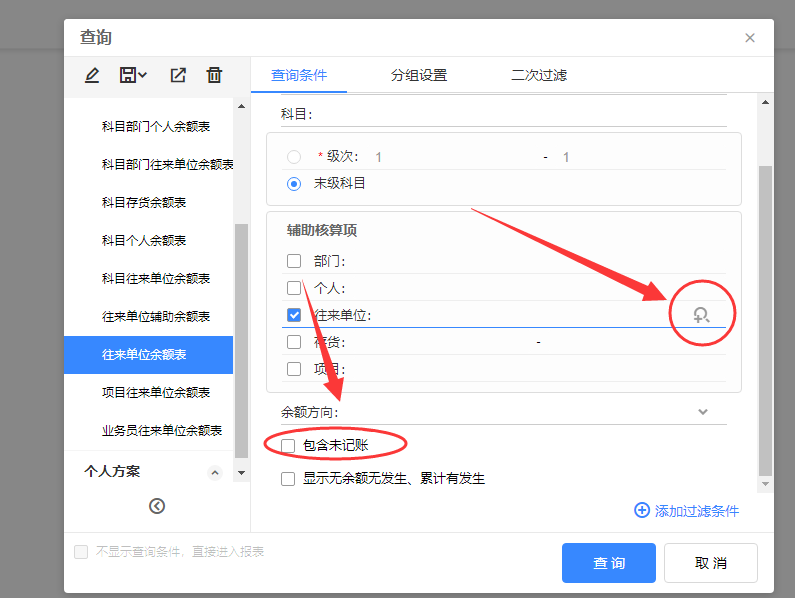The image size is (795, 598).
Task: Enable the 部门 checkbox
Action: 294,261
